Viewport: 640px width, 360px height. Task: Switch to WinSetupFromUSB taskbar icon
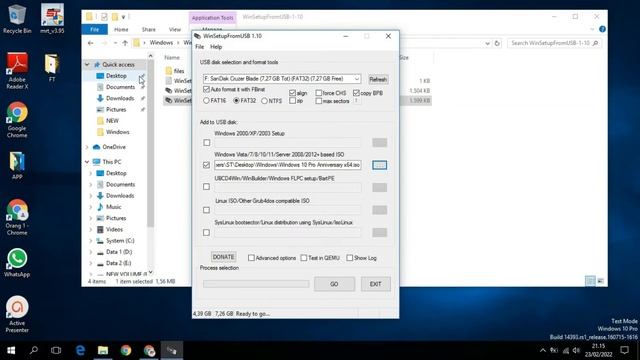pyautogui.click(x=171, y=350)
